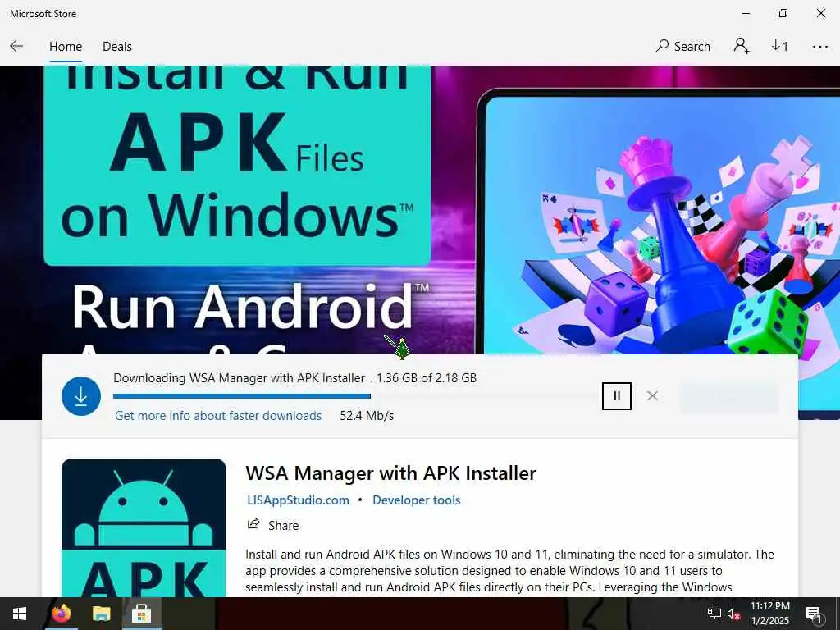Click the Downloading WSA Manager status text
This screenshot has width=840, height=630.
(294, 378)
